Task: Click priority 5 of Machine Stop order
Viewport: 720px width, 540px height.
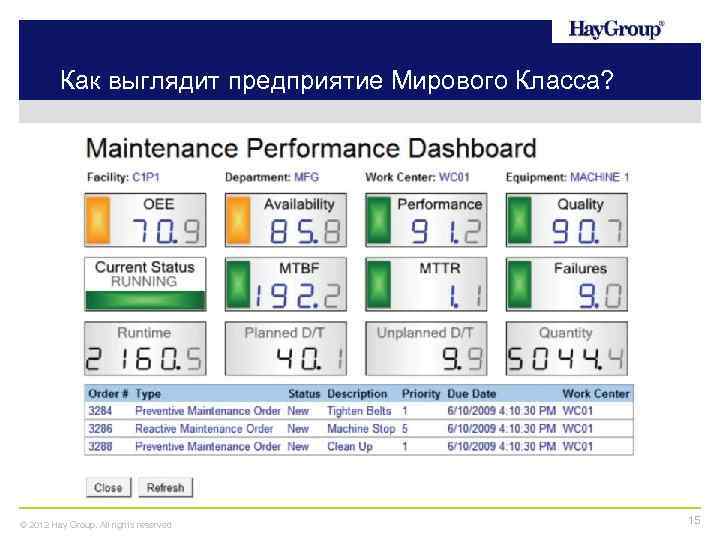Action: pos(405,429)
